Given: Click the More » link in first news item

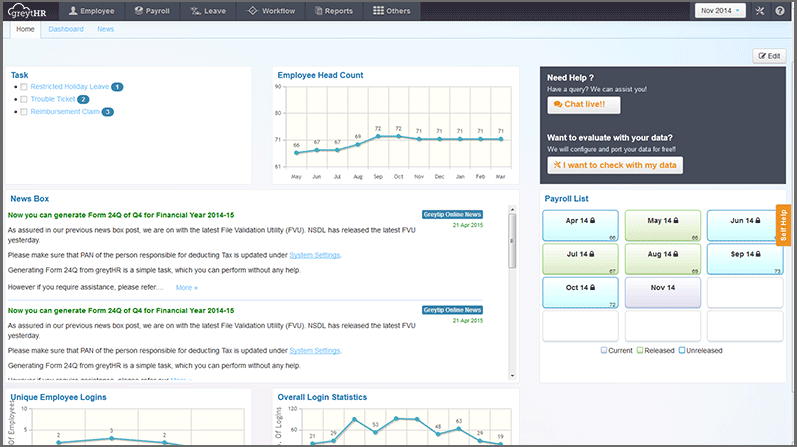Looking at the screenshot, I should pos(187,288).
